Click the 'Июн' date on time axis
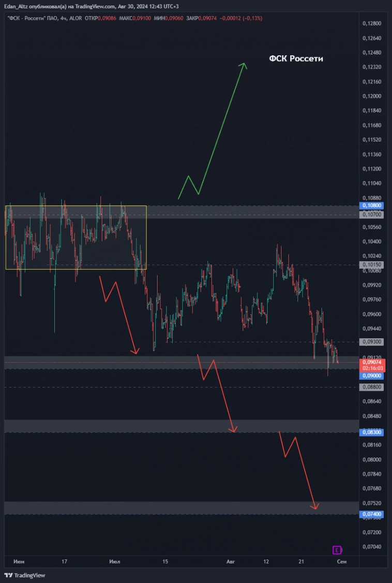The width and height of the screenshot is (392, 583). [19, 561]
